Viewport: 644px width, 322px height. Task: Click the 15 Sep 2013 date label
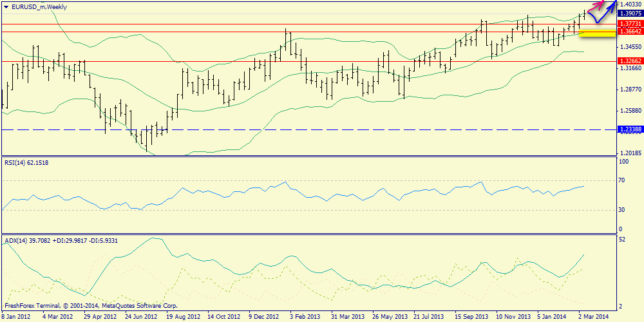point(471,317)
